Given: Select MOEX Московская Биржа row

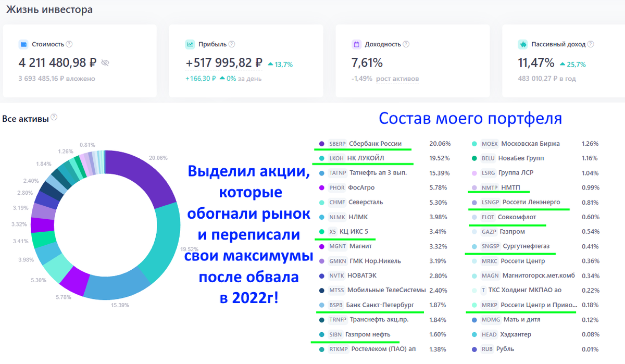Looking at the screenshot, I should pyautogui.click(x=535, y=144).
